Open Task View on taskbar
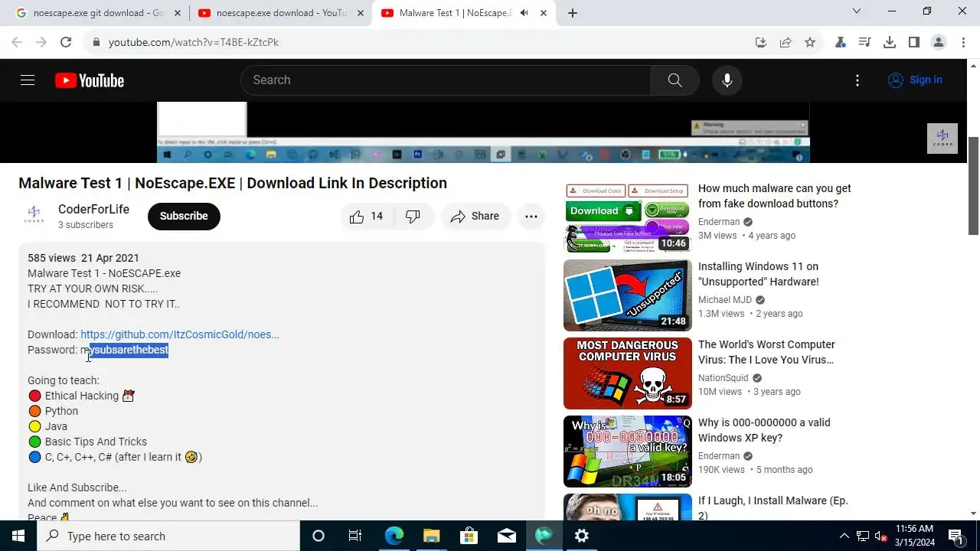The height and width of the screenshot is (551, 980). coord(355,536)
